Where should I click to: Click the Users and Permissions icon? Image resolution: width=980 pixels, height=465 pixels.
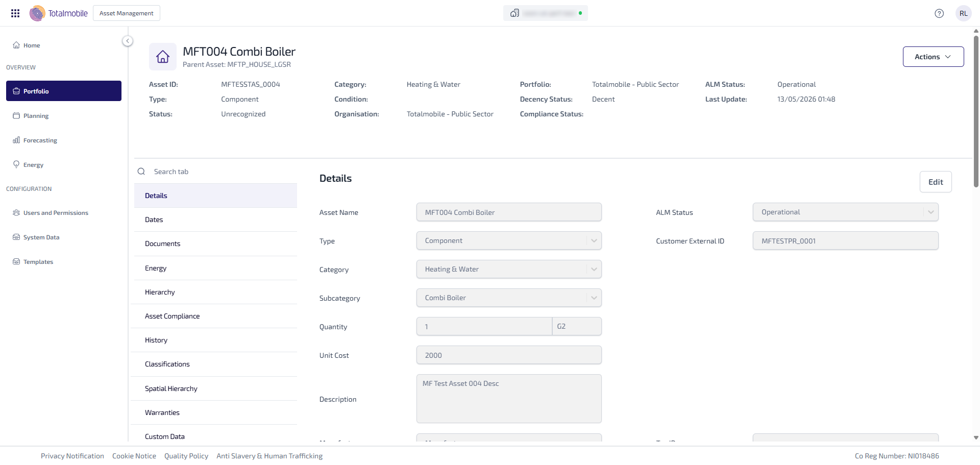point(16,213)
